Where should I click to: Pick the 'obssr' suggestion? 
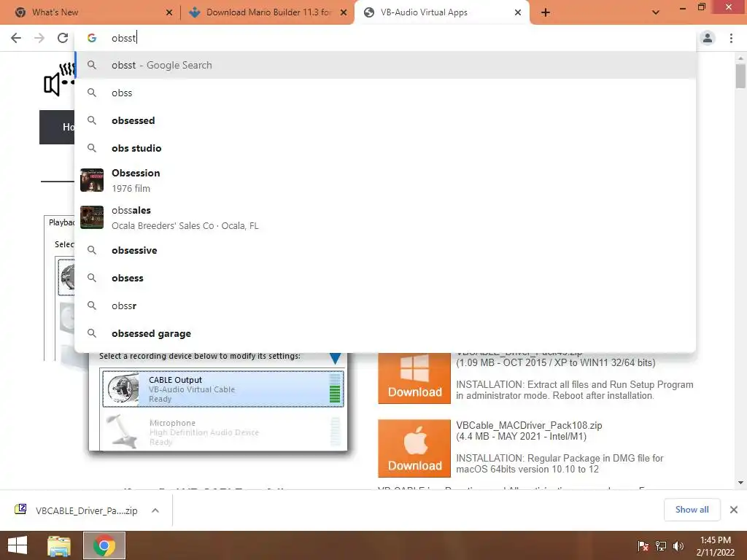click(385, 306)
